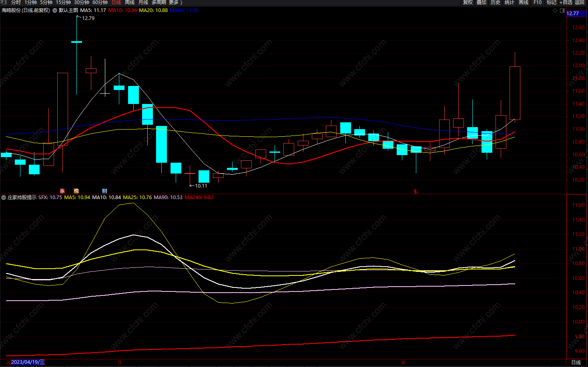588x367 pixels.
Task: Expand the 默认主图 main chart indicator dropdown
Action: coord(54,10)
